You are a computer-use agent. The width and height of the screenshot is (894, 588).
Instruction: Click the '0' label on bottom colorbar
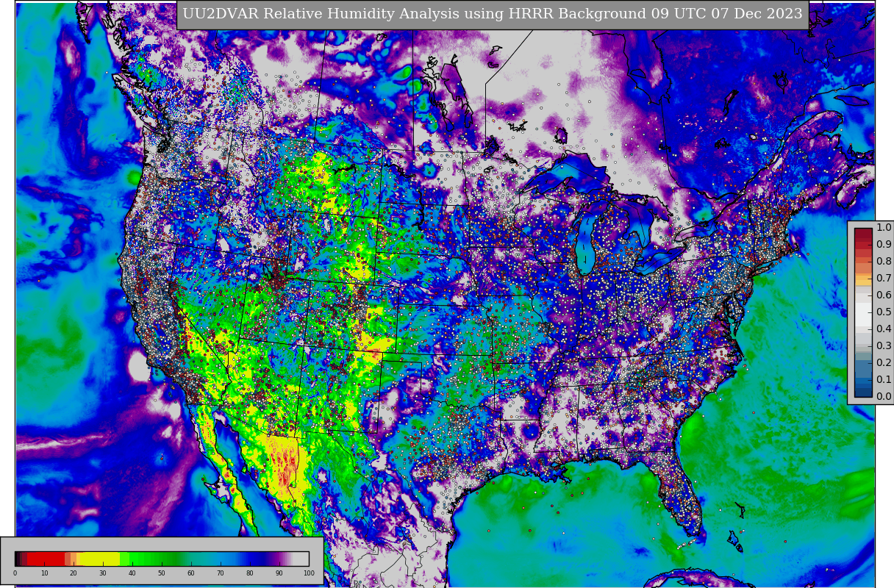(15, 573)
